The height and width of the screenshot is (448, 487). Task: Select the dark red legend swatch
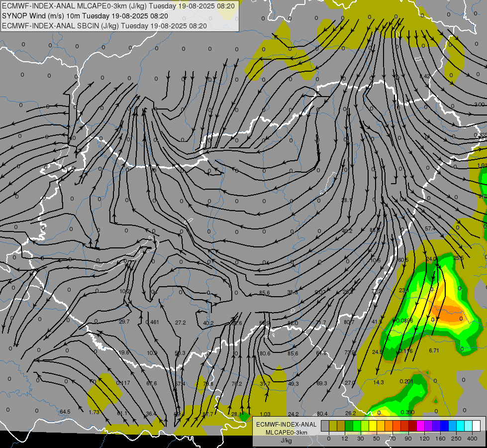(x=413, y=426)
